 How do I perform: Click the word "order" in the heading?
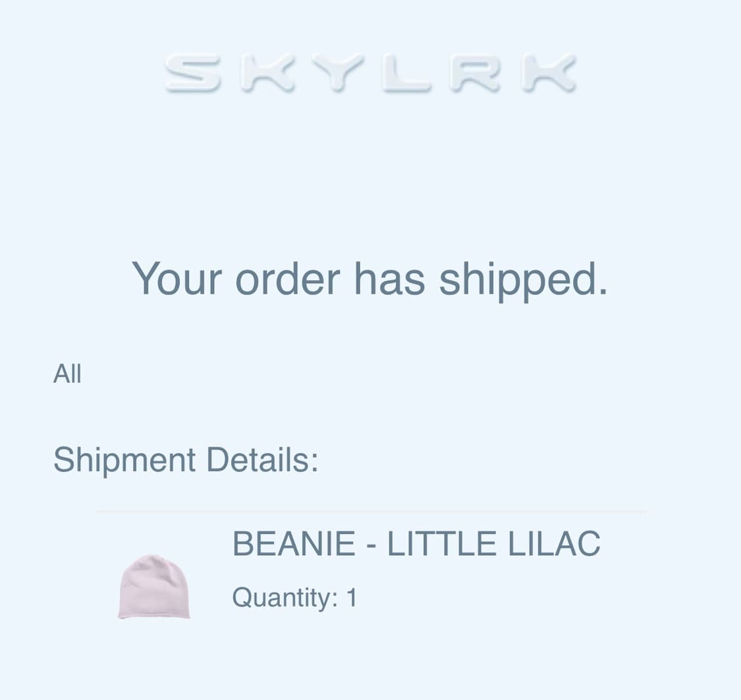click(x=287, y=278)
